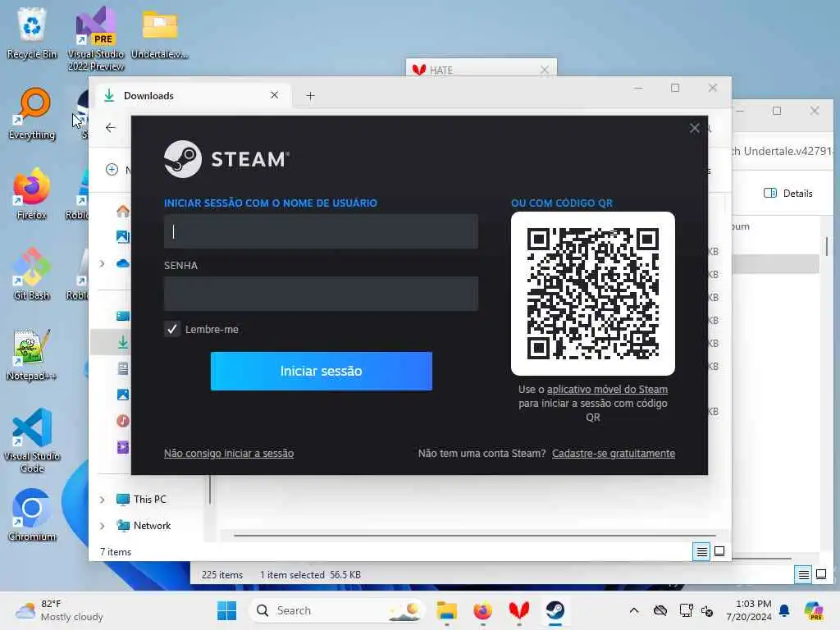Open the red heart app on taskbar

[x=518, y=610]
